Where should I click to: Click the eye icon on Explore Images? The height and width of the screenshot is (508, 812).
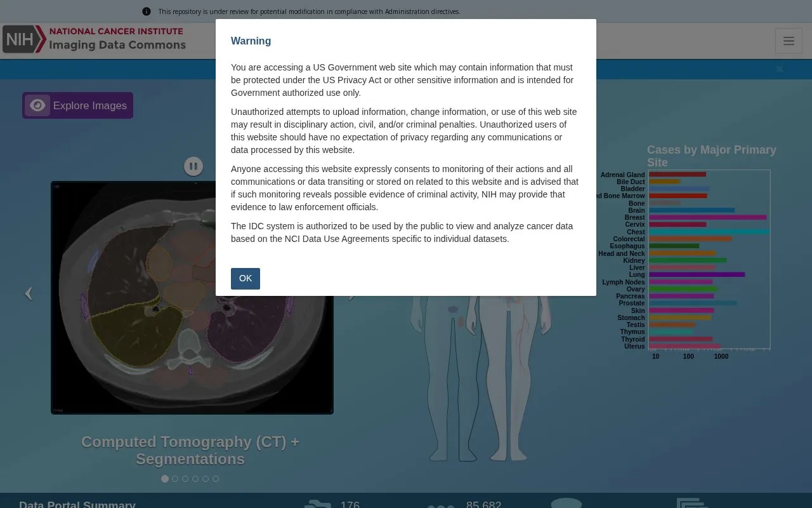click(37, 105)
